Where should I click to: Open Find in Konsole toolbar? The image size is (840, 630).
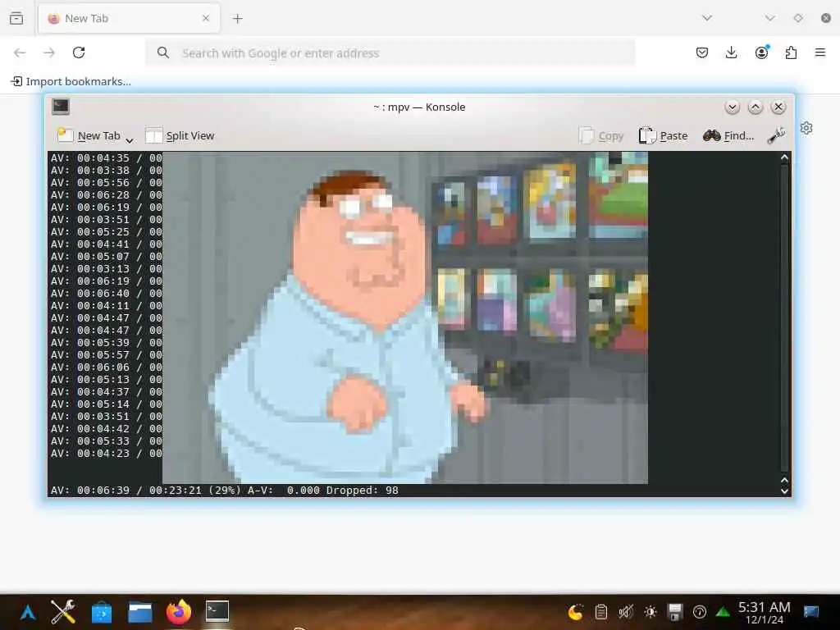[x=728, y=135]
